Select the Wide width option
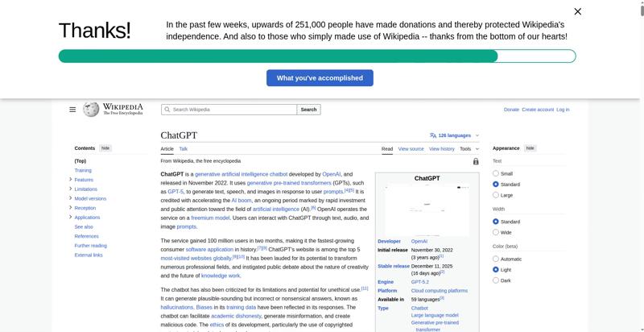Image resolution: width=644 pixels, height=332 pixels. pyautogui.click(x=496, y=232)
